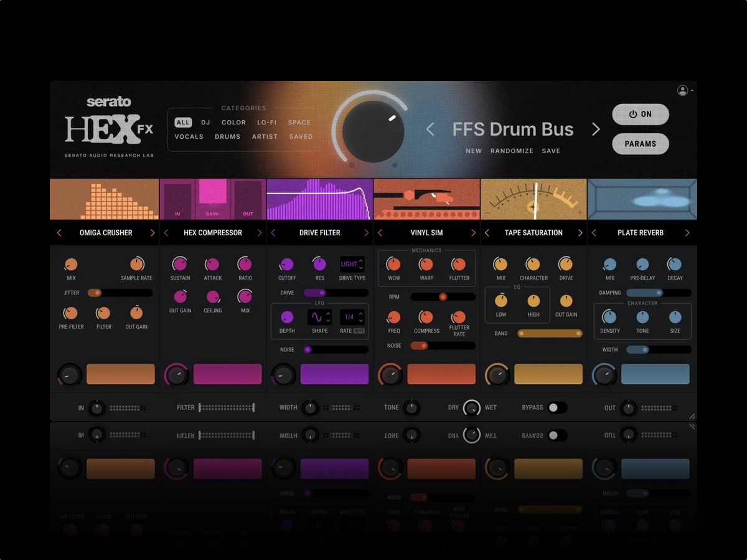The image size is (747, 560).
Task: Click the RPM slider in Vinyl Sim
Action: 443,297
